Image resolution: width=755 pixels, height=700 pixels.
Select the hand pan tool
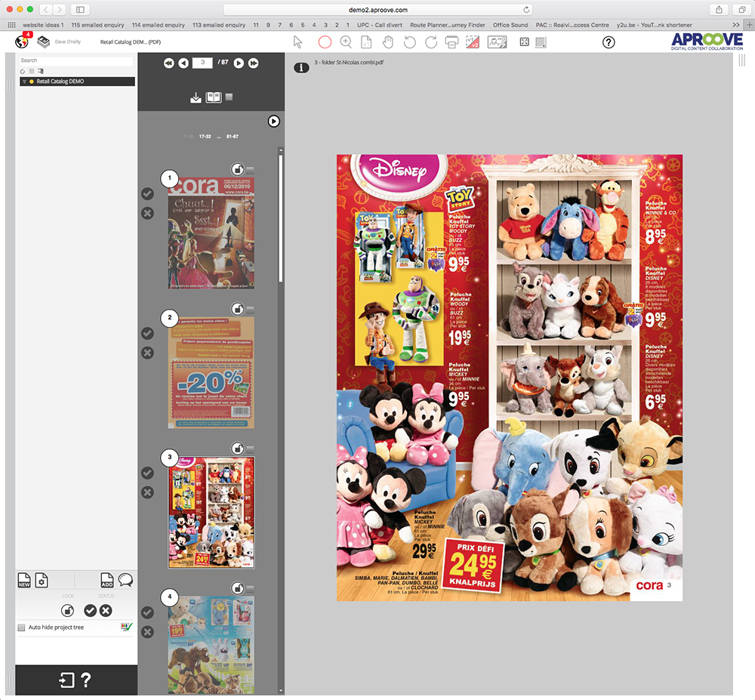[387, 42]
